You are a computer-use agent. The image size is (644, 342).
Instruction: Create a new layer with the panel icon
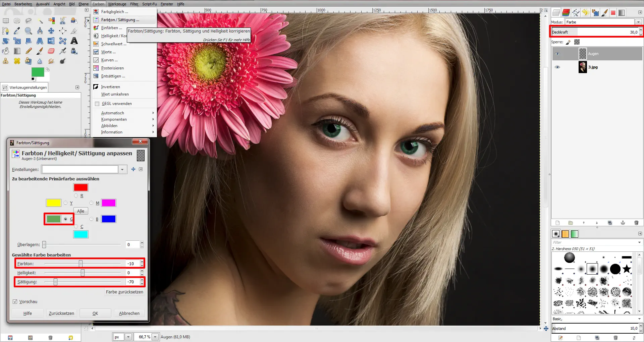click(558, 223)
